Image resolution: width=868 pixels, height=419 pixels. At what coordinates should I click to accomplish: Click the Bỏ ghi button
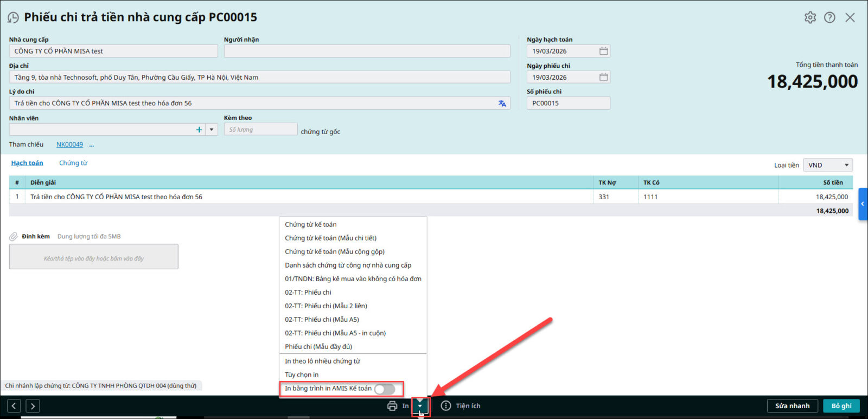click(x=841, y=406)
